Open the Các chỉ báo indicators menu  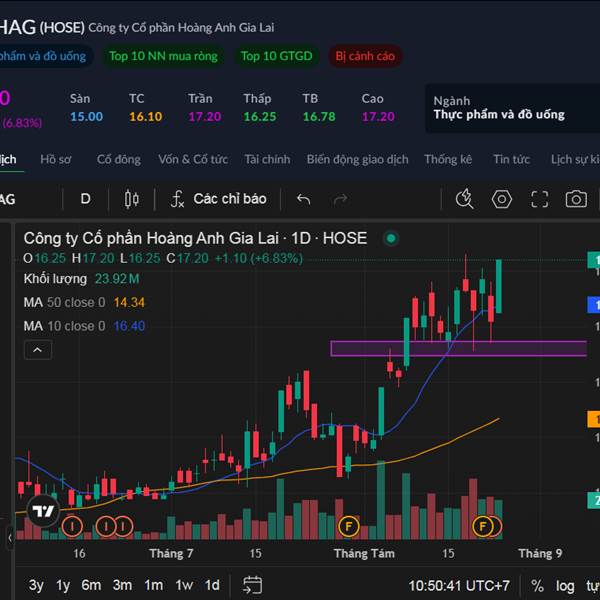click(x=218, y=199)
